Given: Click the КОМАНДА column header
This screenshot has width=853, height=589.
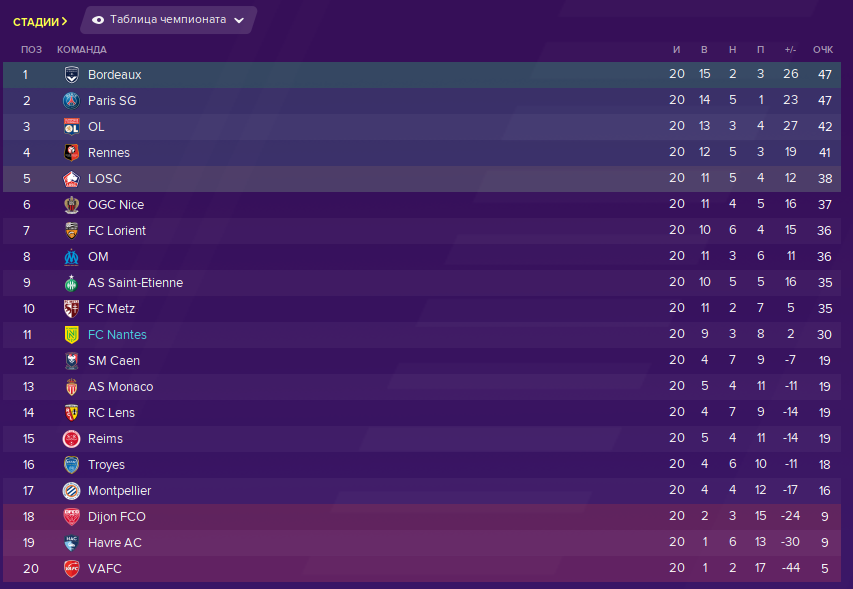Looking at the screenshot, I should coord(82,49).
